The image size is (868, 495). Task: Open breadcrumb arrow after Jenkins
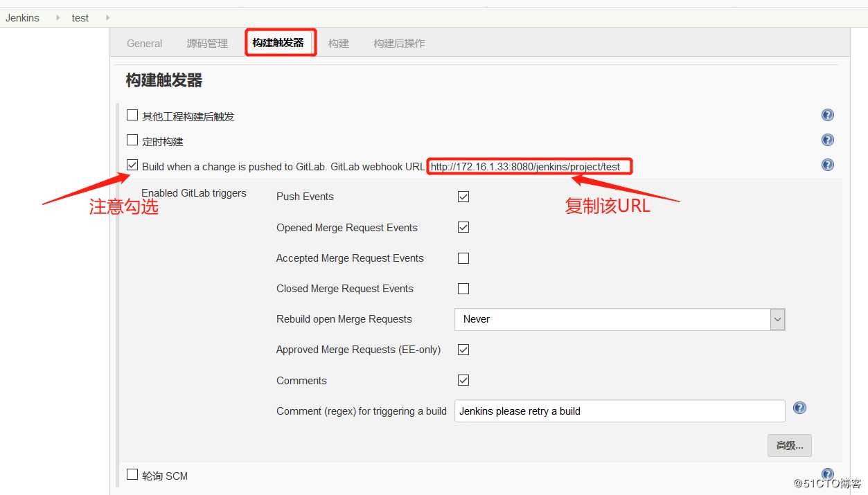(x=58, y=17)
